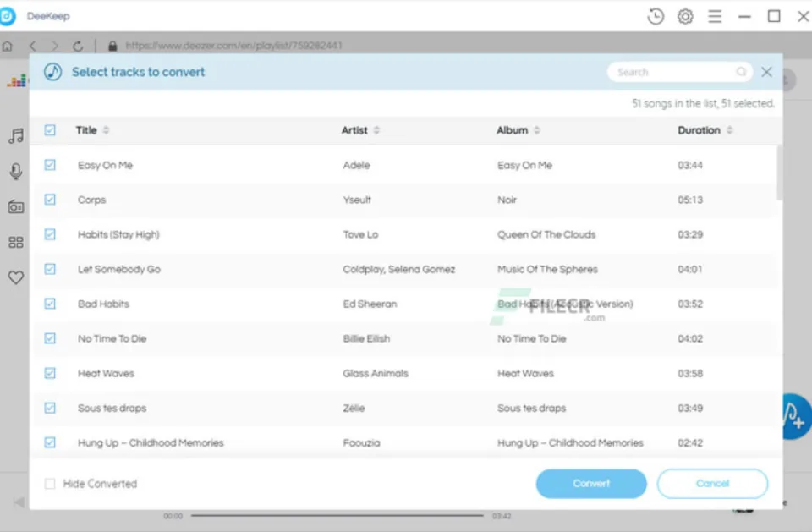Enable the Hide Converted checkbox
Screen dimensions: 812x532
tap(50, 484)
